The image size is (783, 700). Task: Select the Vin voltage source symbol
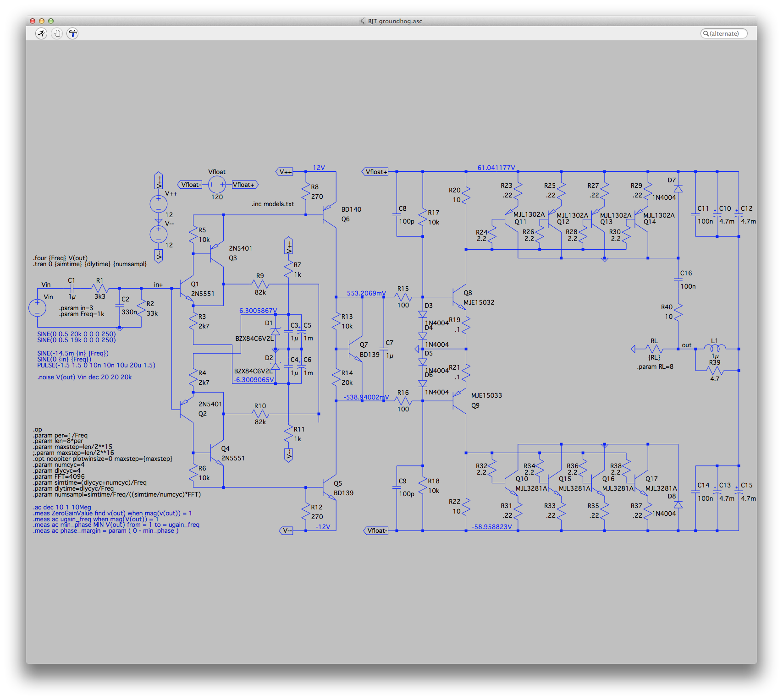click(x=37, y=308)
